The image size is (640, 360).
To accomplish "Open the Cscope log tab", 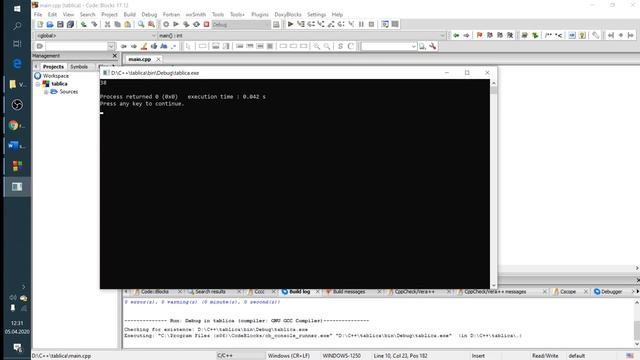I will tap(568, 291).
